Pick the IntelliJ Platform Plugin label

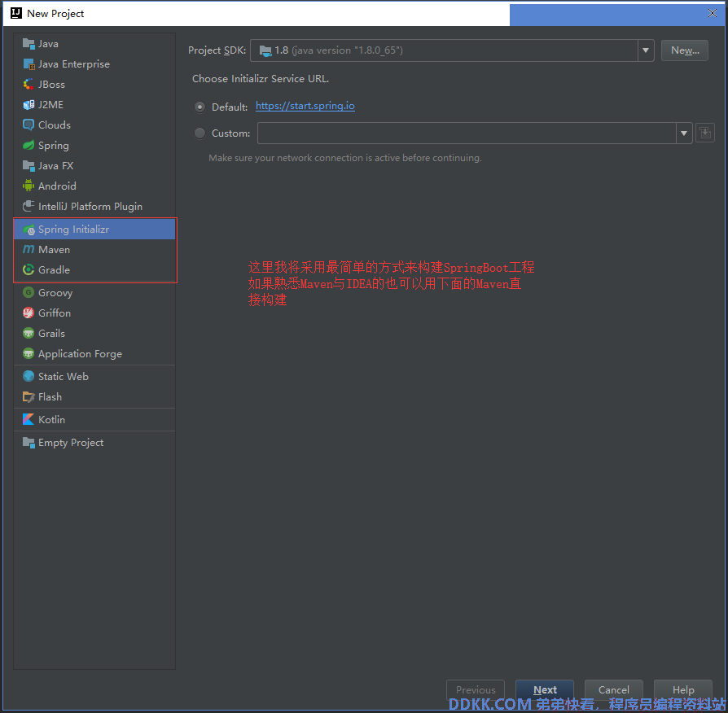(90, 207)
